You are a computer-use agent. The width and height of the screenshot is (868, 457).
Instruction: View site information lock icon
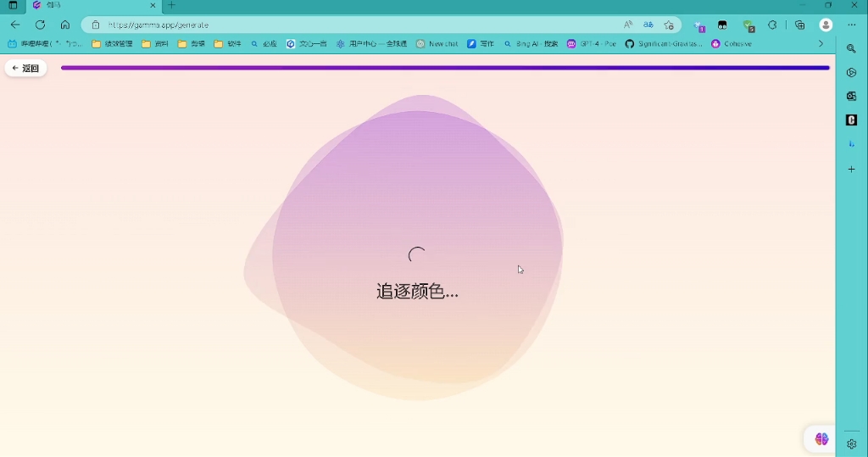[95, 25]
